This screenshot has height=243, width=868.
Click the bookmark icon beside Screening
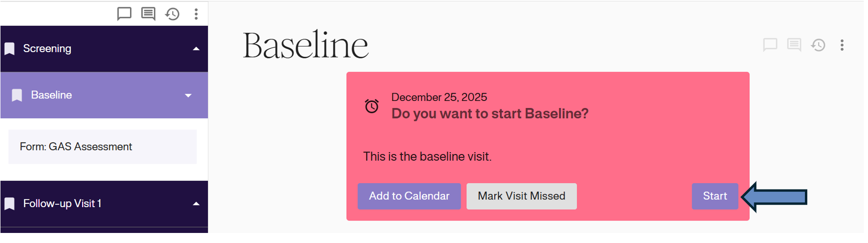[10, 49]
